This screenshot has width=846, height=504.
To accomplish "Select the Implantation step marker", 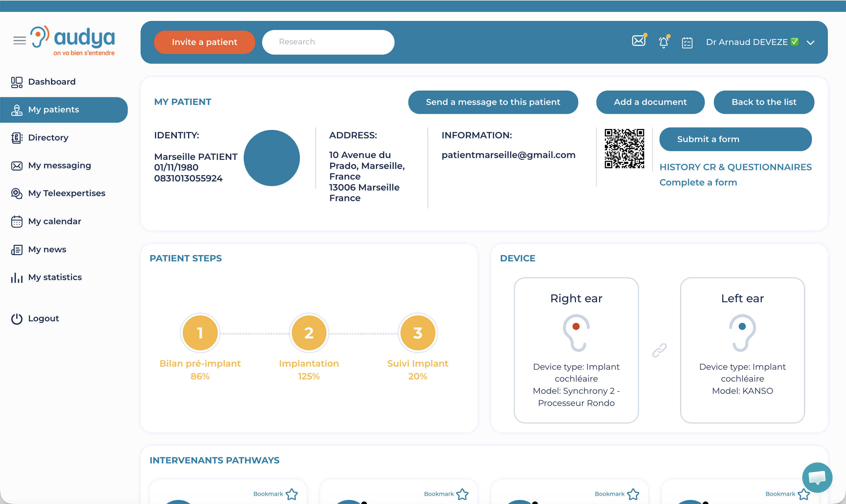I will click(x=308, y=333).
